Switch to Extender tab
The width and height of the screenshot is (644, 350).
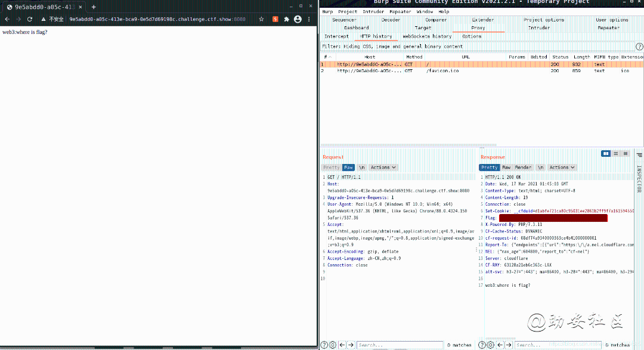(482, 20)
